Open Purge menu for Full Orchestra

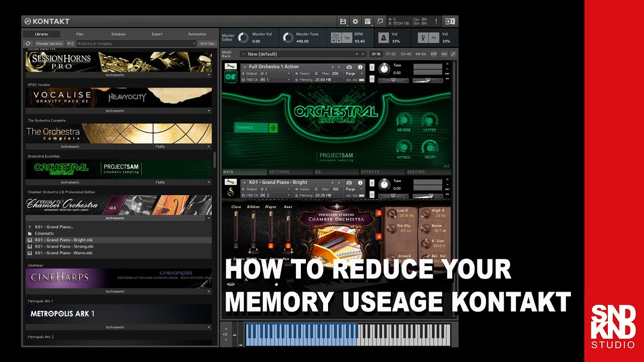(355, 73)
